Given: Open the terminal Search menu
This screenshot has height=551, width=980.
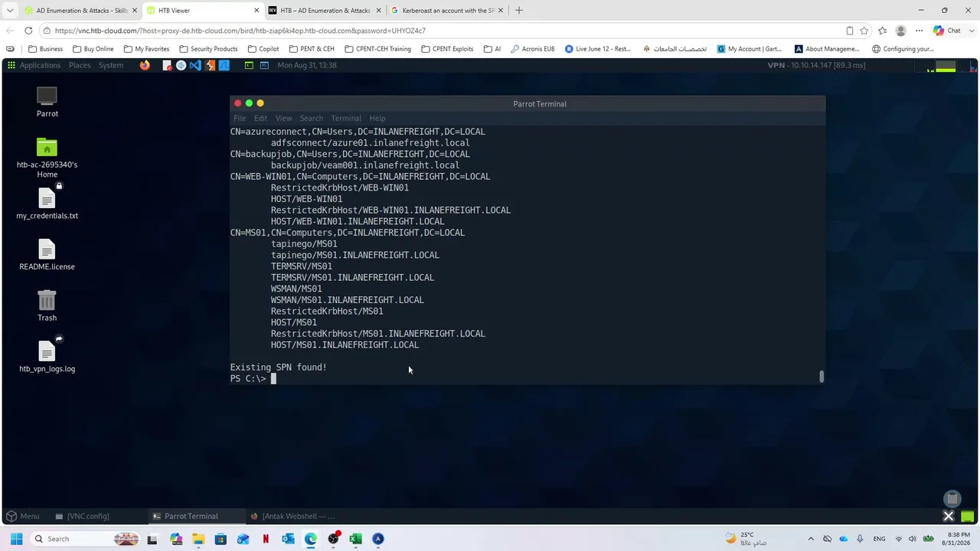Looking at the screenshot, I should (311, 118).
